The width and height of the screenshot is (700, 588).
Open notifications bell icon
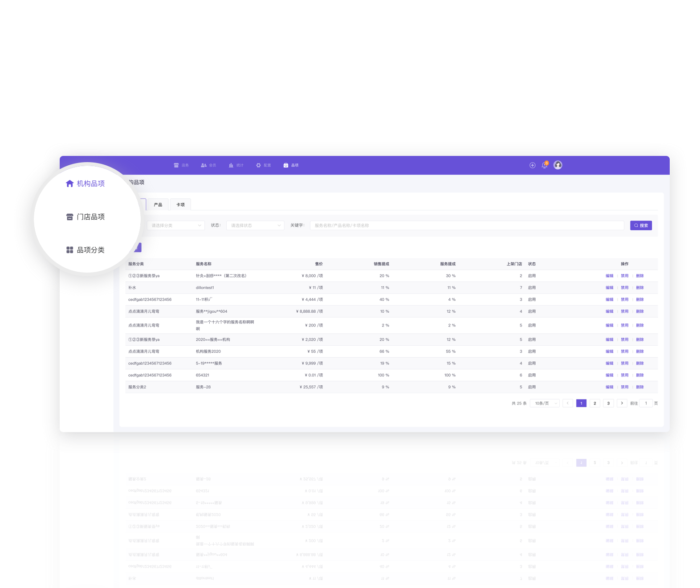point(544,165)
